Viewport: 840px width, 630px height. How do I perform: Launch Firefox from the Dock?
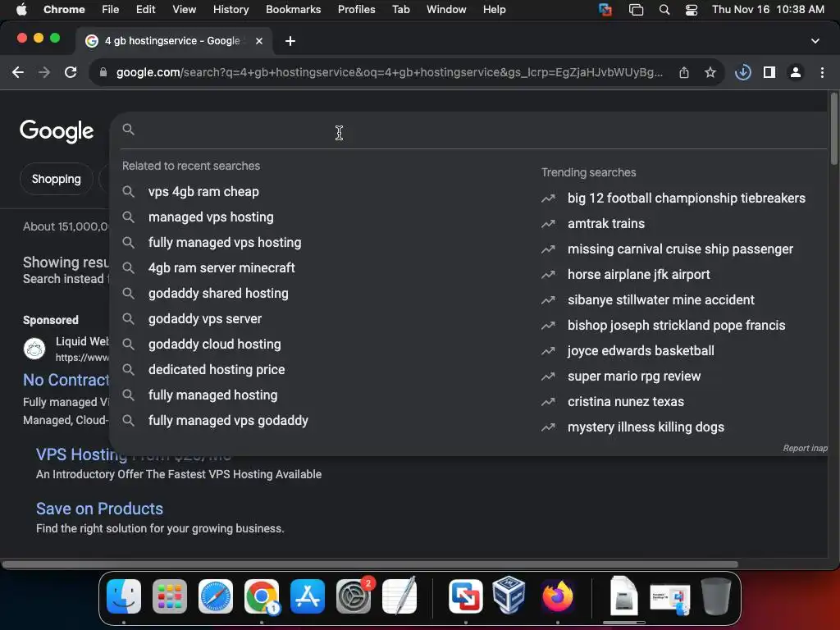coord(557,596)
